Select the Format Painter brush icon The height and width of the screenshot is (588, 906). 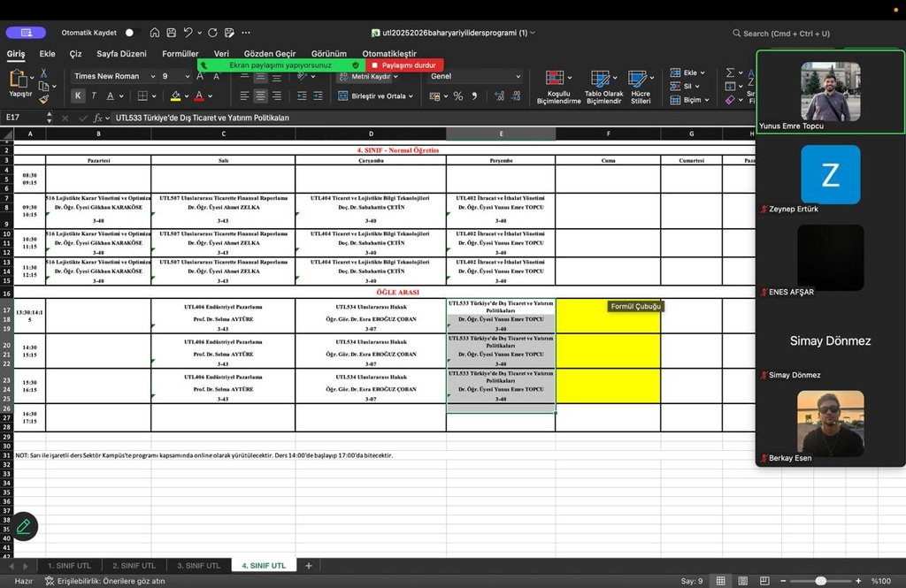42,101
